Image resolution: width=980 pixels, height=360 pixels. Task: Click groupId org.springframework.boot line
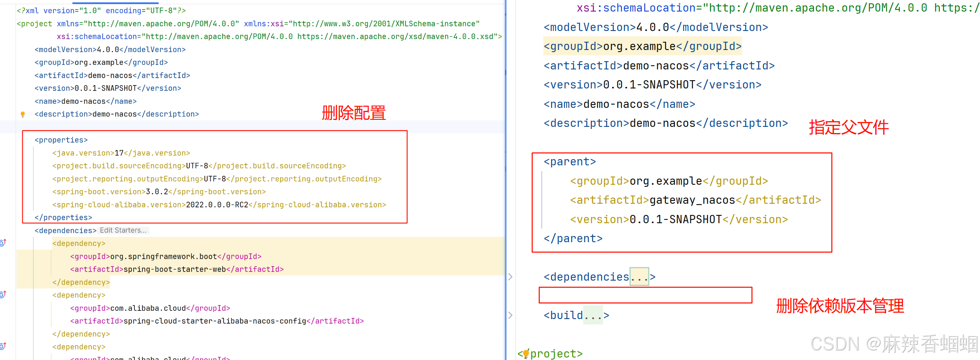pyautogui.click(x=166, y=257)
